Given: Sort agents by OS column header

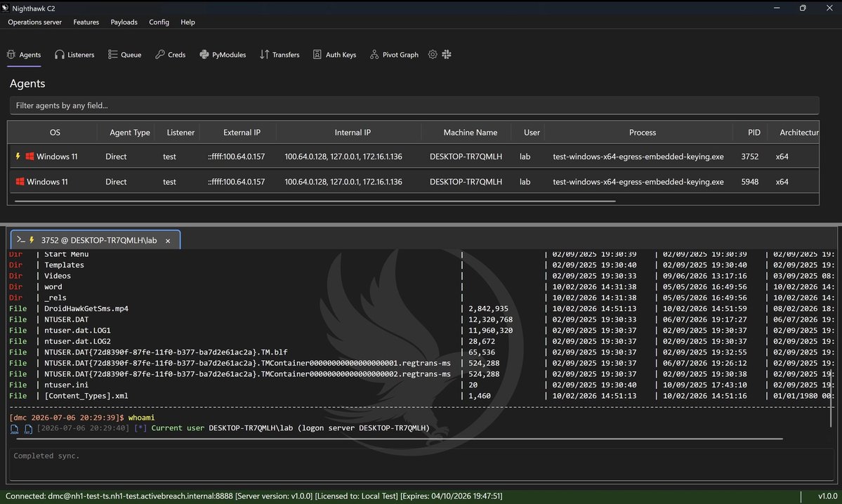Looking at the screenshot, I should point(55,132).
